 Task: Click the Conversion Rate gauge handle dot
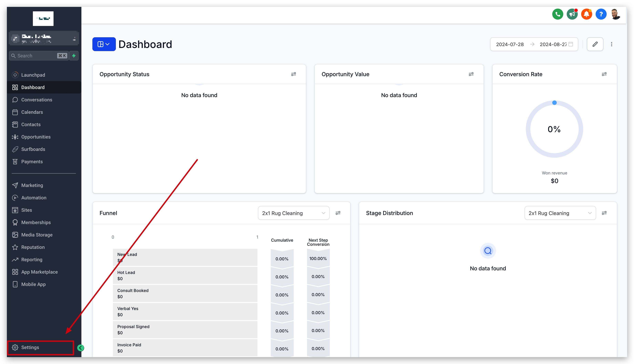(554, 103)
